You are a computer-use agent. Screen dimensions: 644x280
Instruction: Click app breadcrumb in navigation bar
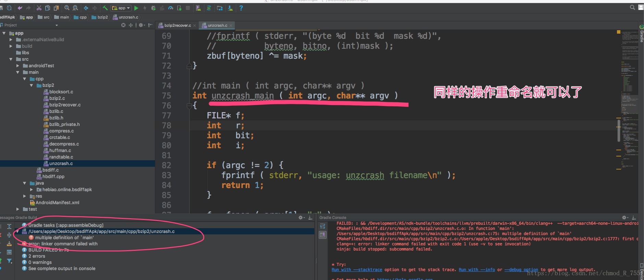(x=26, y=17)
